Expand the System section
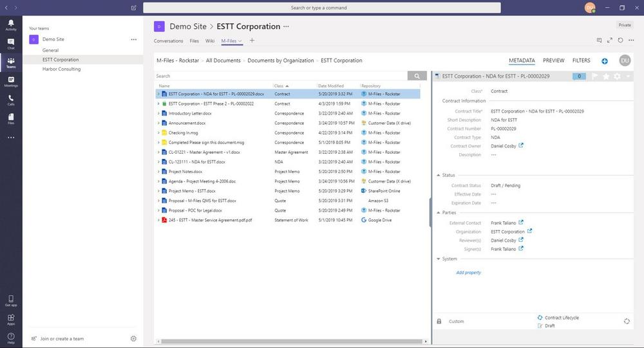This screenshot has width=644, height=348. point(438,259)
